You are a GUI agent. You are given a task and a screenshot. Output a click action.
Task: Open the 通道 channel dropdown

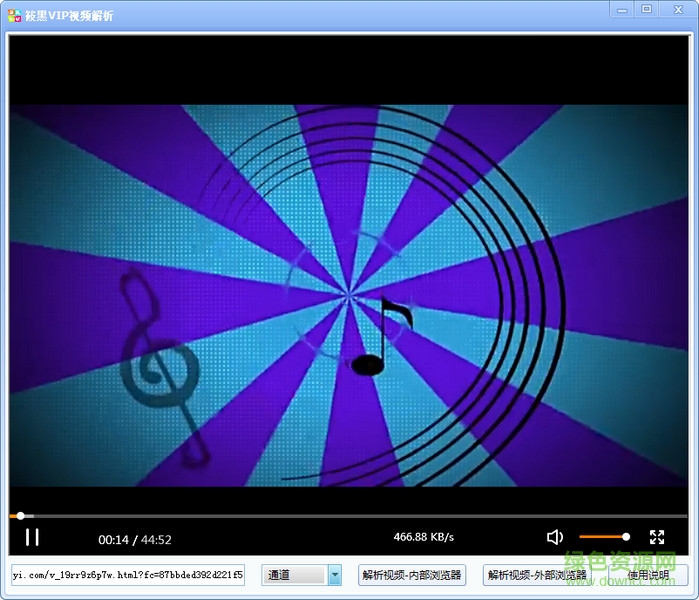click(x=294, y=575)
